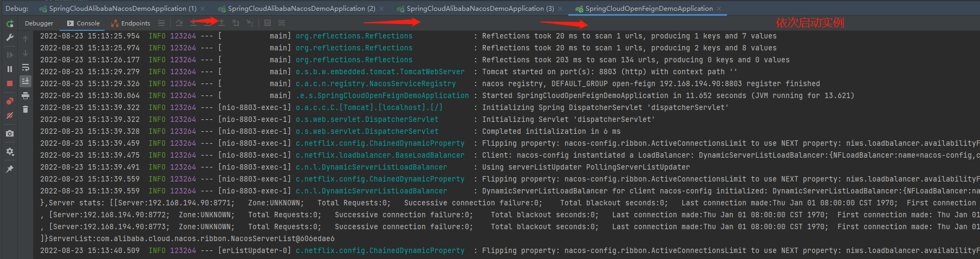Click 'Completed initialization in 6 ms' message
980x259 pixels.
pos(551,131)
